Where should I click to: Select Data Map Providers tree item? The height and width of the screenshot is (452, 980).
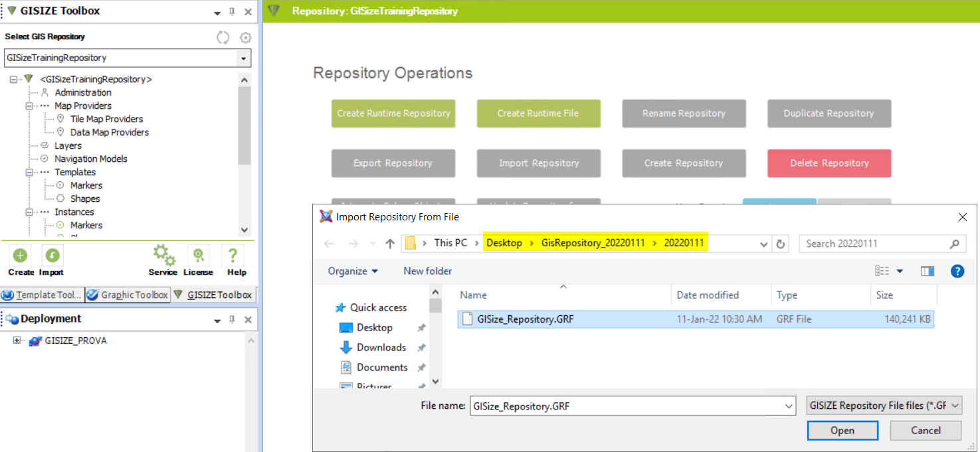(110, 132)
